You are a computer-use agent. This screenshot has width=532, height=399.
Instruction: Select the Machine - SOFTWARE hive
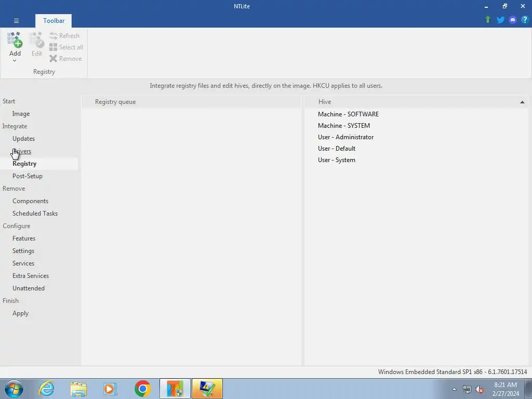coord(348,114)
